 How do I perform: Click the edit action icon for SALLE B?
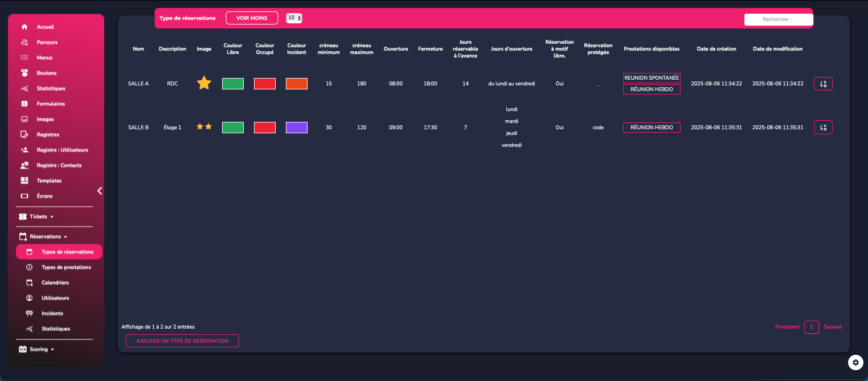[823, 128]
